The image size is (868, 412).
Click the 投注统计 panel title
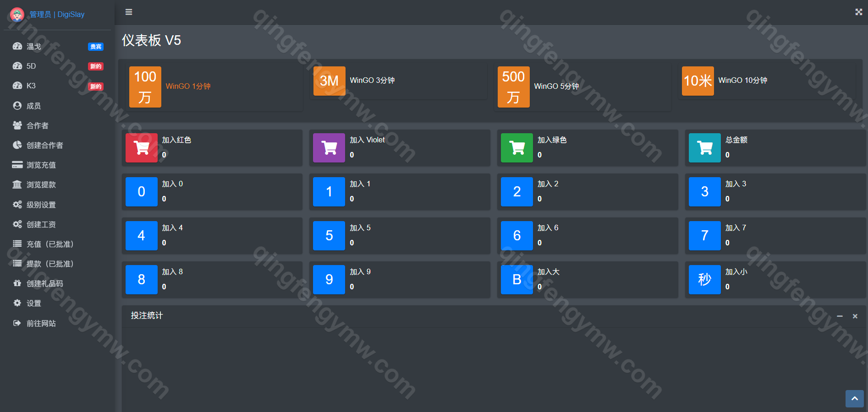click(147, 315)
